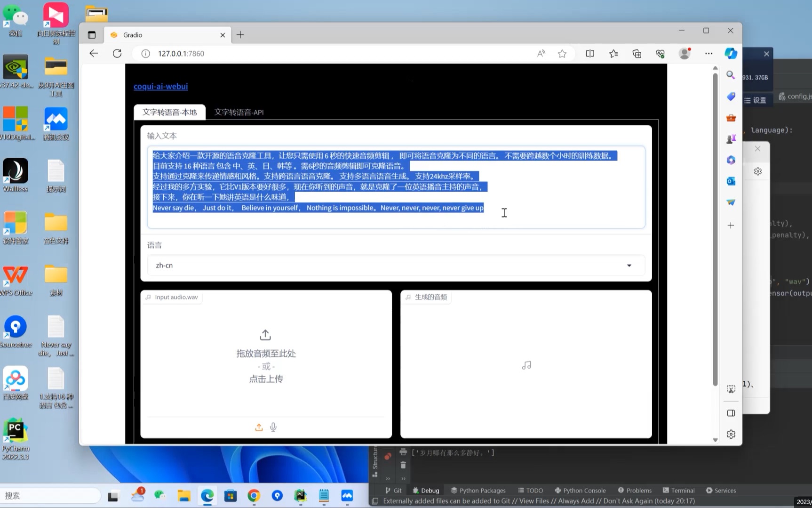The height and width of the screenshot is (508, 812).
Task: Open Browser essentials heart icon
Action: tap(660, 54)
